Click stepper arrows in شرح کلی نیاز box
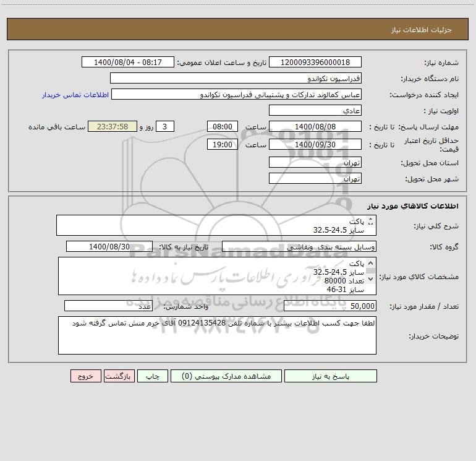The height and width of the screenshot is (461, 476). click(370, 222)
